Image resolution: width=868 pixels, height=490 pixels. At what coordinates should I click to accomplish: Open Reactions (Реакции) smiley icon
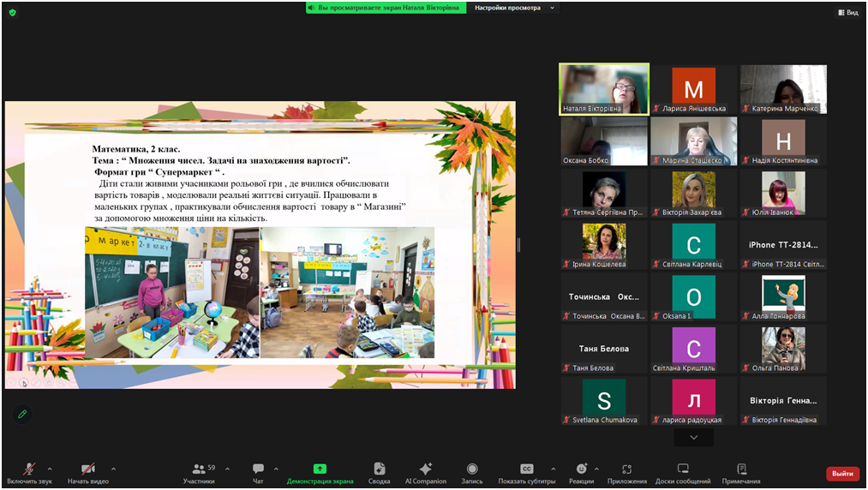581,469
